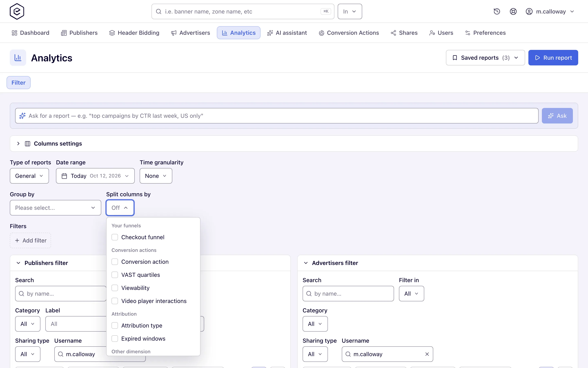
Task: Open the AI assistant tab
Action: [x=287, y=33]
